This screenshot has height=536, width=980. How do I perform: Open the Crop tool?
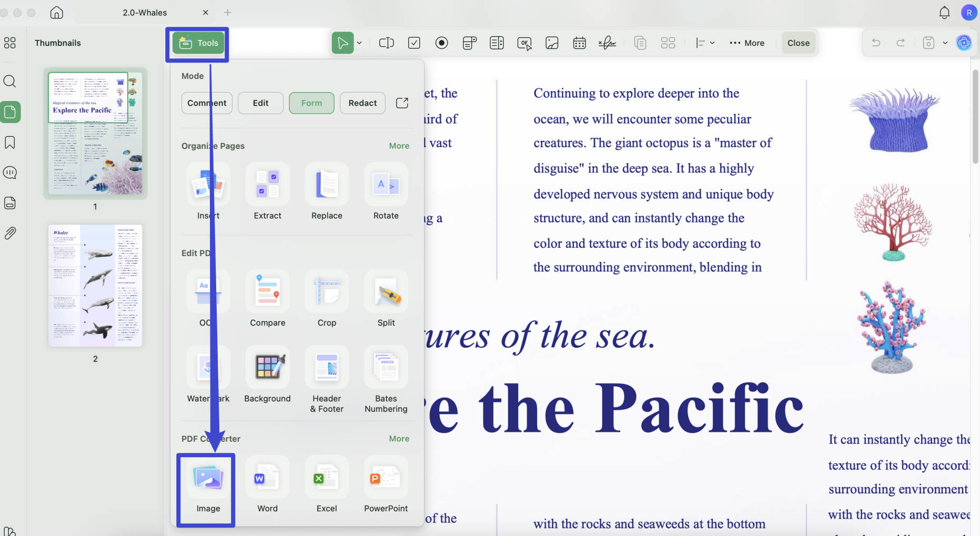(x=327, y=299)
